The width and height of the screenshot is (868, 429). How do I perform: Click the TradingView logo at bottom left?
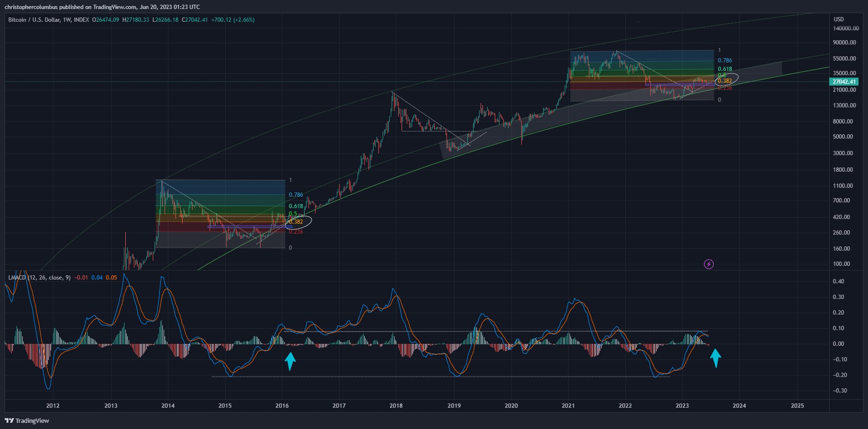point(27,420)
